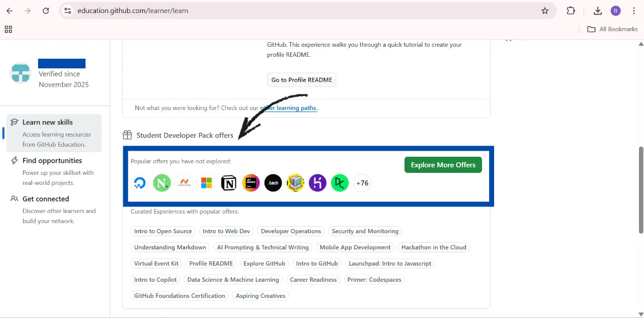Click the Student Developer Pack gift icon
644x318 pixels.
point(127,135)
